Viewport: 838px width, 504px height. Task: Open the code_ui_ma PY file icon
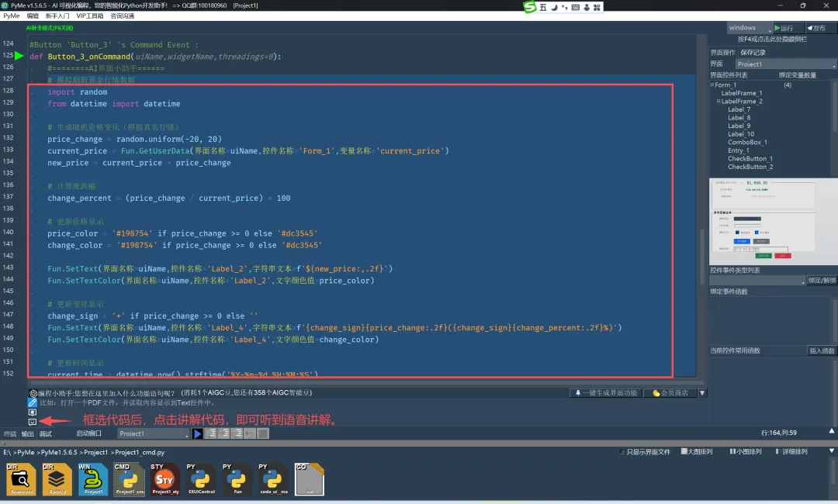coord(273,479)
